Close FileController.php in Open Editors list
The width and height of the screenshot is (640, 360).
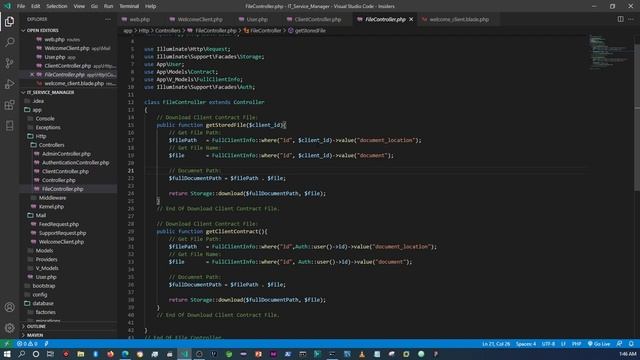click(x=32, y=75)
